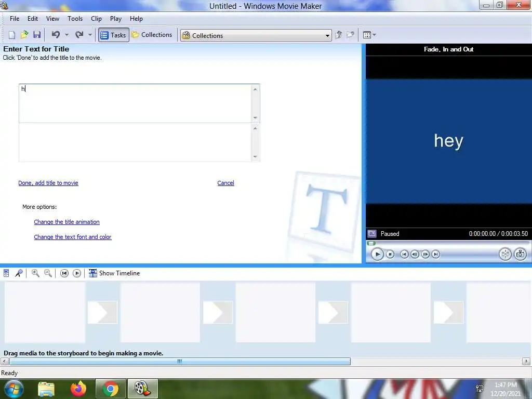Viewport: 532px width, 399px height.
Task: Rewind the storyboard
Action: 64,273
